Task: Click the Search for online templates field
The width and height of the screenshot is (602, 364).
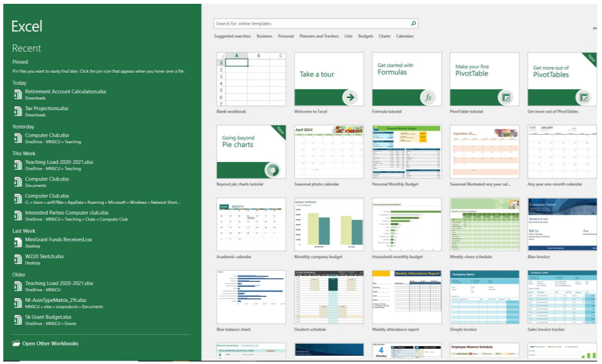Action: click(311, 23)
